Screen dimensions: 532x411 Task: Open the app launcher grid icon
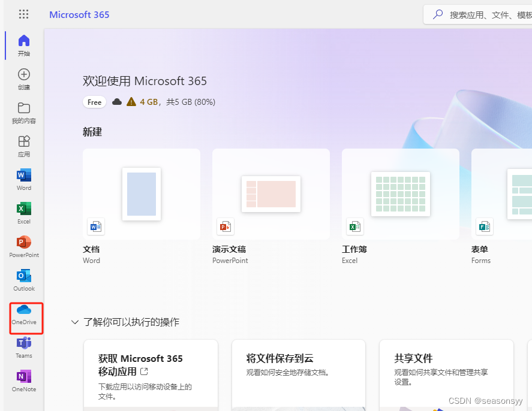[24, 14]
